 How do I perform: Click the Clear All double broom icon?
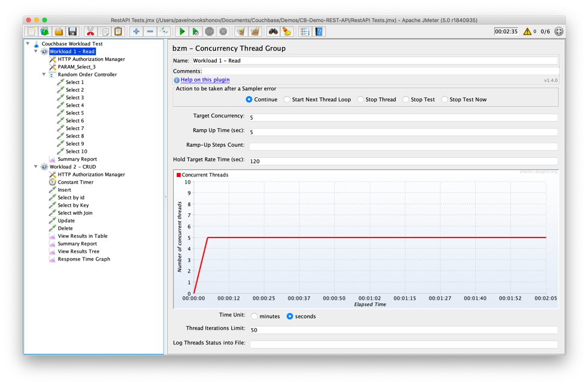[255, 31]
